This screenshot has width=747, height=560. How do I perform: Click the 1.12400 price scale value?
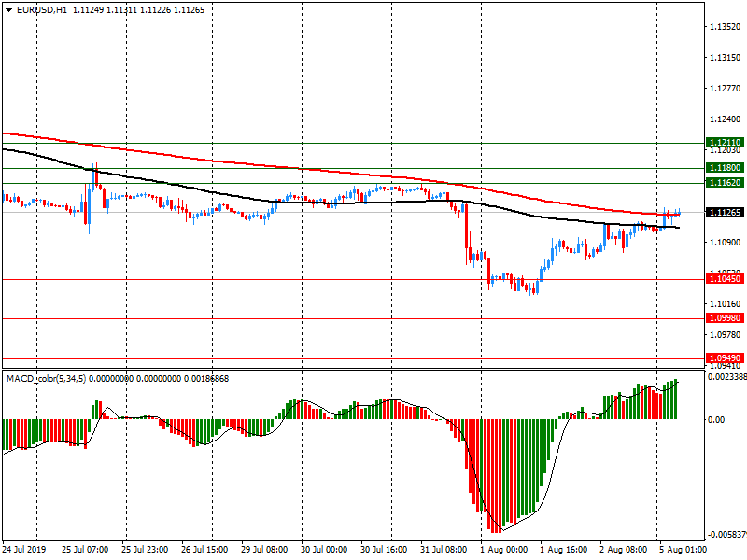click(726, 119)
